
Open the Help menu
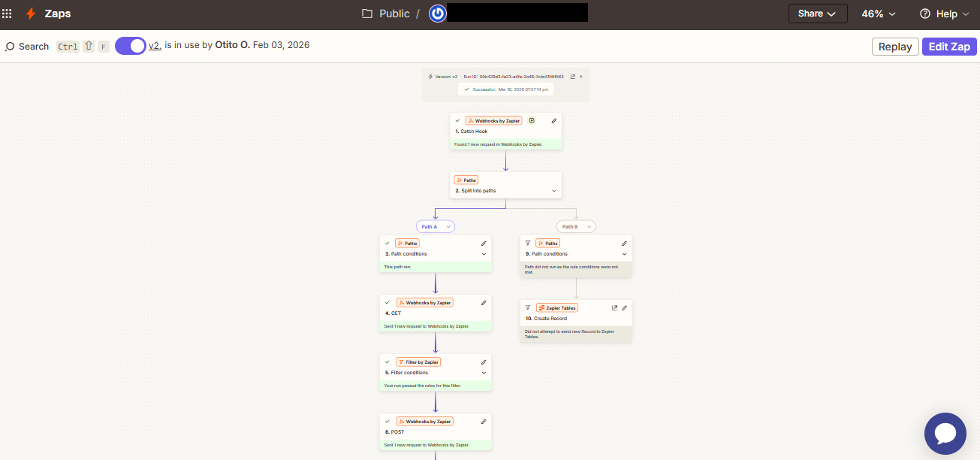pos(945,14)
